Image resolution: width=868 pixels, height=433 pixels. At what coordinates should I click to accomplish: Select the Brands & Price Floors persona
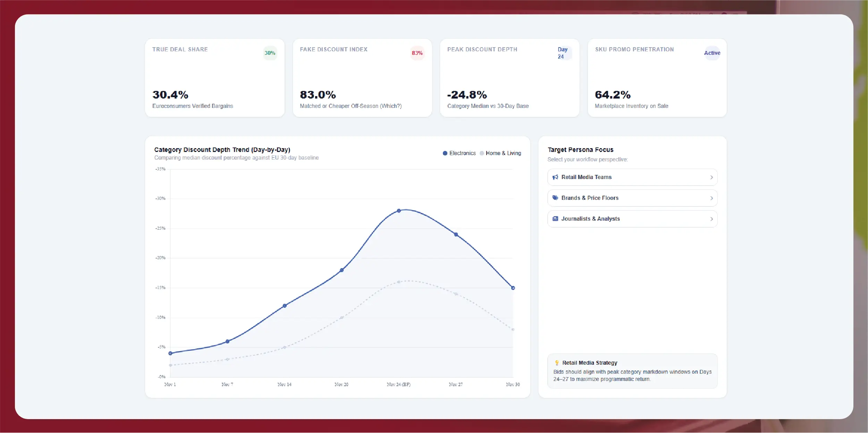[x=632, y=198]
